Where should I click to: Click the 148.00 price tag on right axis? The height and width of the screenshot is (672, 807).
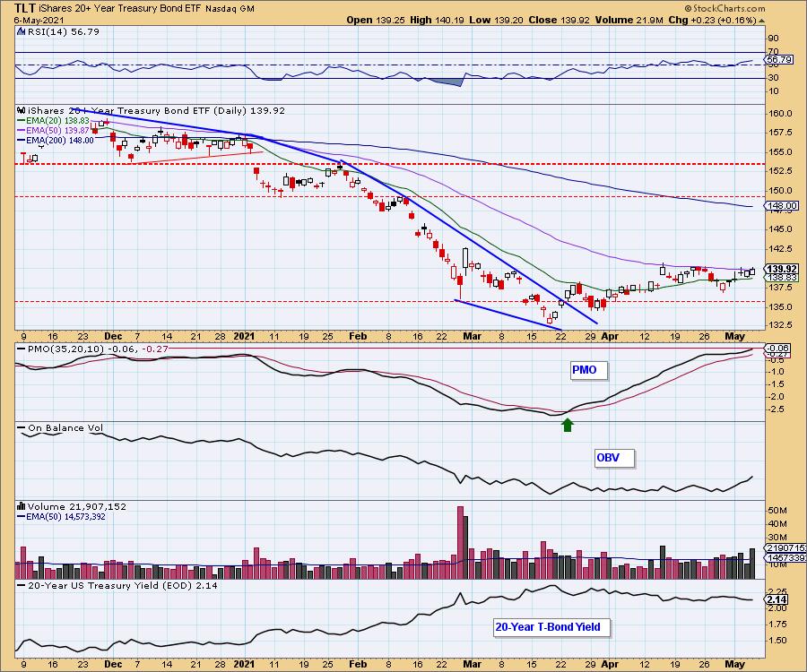click(782, 206)
